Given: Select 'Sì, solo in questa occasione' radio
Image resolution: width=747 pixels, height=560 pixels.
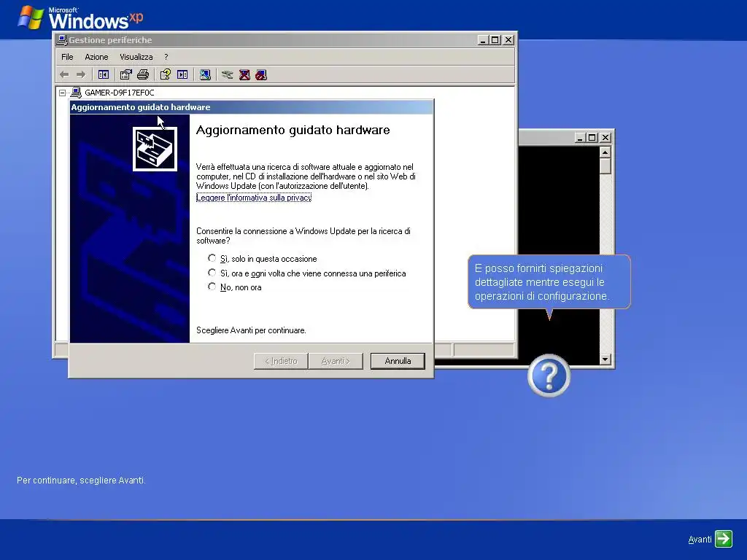Looking at the screenshot, I should (212, 258).
